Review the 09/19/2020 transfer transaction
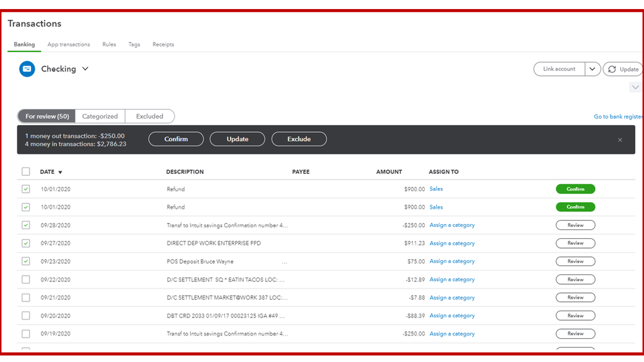This screenshot has height=362, width=644. pos(576,334)
